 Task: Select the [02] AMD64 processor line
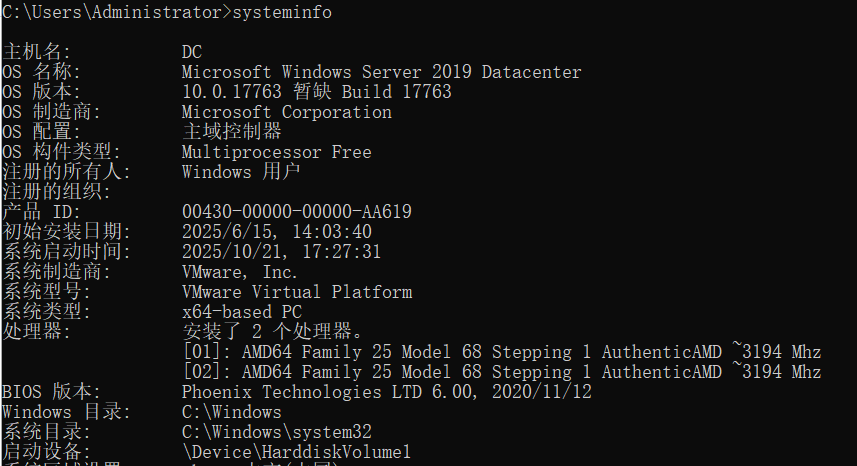point(502,371)
